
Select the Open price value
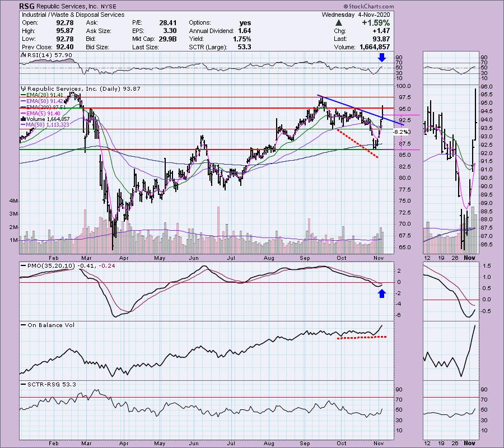tap(64, 23)
